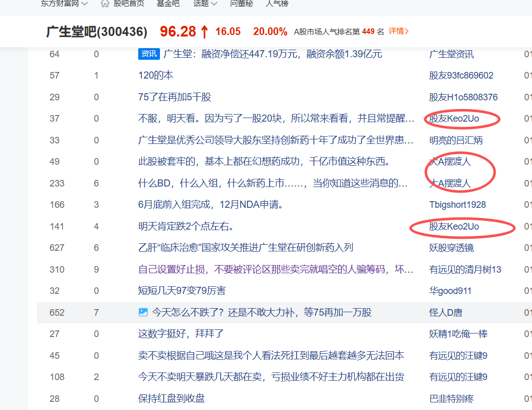The image size is (532, 410).
Task: Open purple post 自己设置好止损
Action: tap(275, 270)
